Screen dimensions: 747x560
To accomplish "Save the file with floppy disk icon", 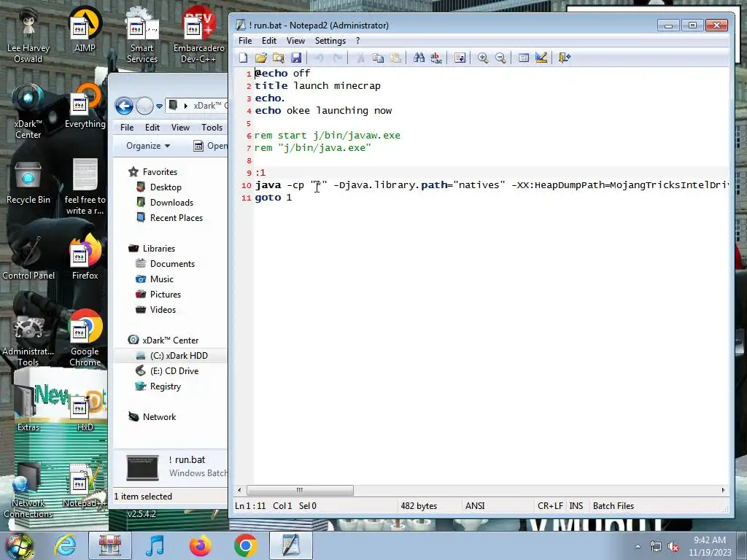I will (296, 58).
